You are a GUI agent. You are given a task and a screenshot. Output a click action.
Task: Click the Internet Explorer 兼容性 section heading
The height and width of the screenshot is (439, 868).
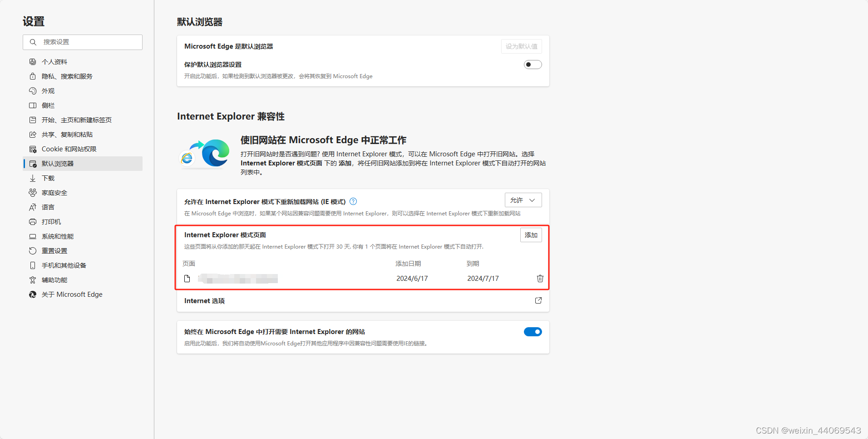point(231,116)
